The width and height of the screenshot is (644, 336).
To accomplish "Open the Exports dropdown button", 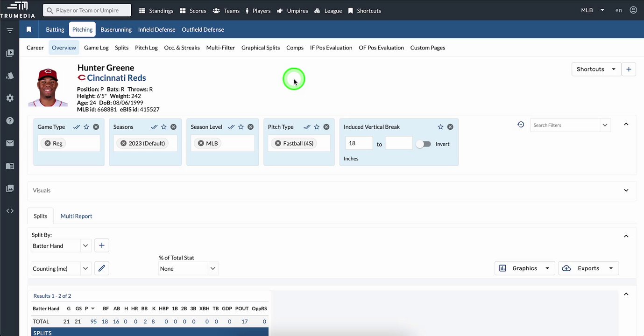I will [x=588, y=268].
